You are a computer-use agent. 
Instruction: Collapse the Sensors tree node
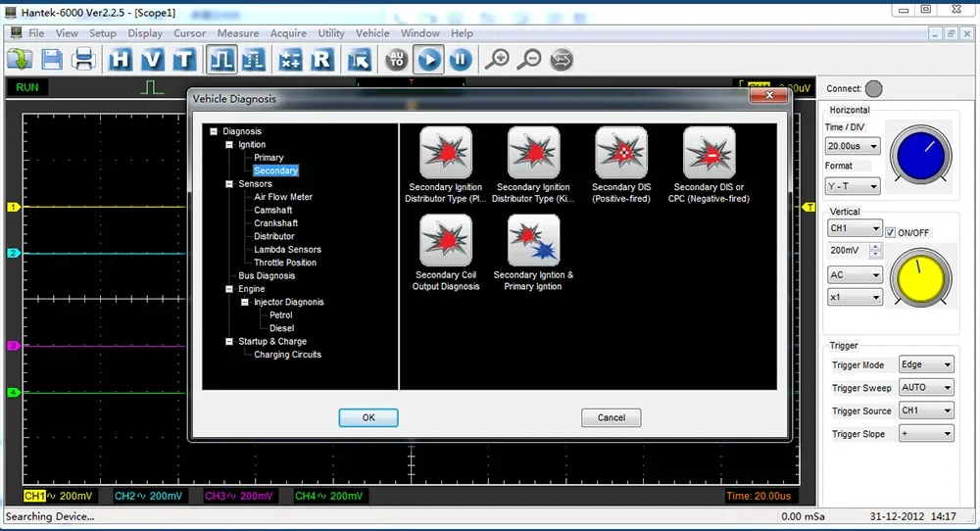tap(228, 184)
